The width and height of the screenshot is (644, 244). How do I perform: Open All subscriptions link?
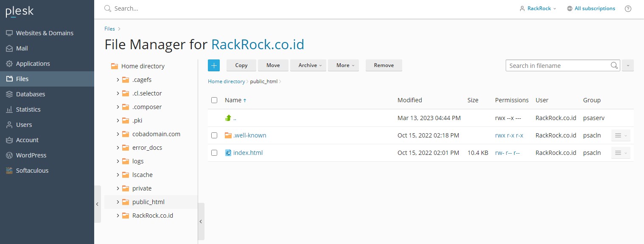(595, 8)
